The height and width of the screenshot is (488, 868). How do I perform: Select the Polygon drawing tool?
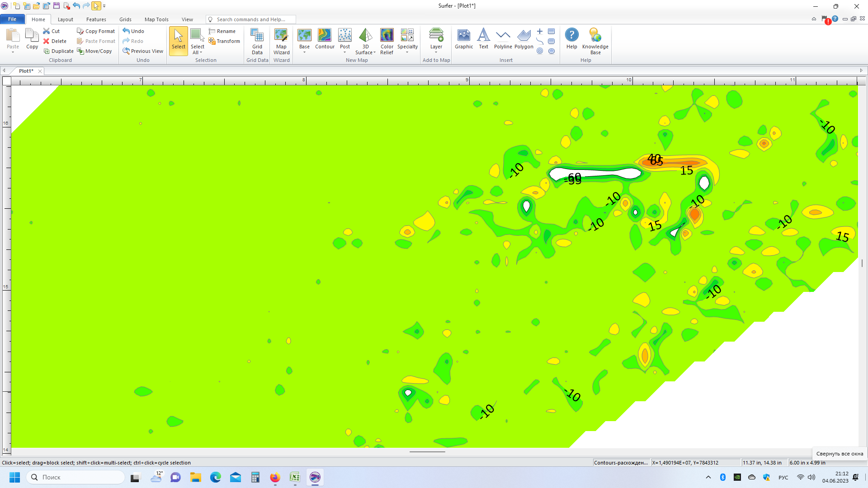click(x=524, y=39)
